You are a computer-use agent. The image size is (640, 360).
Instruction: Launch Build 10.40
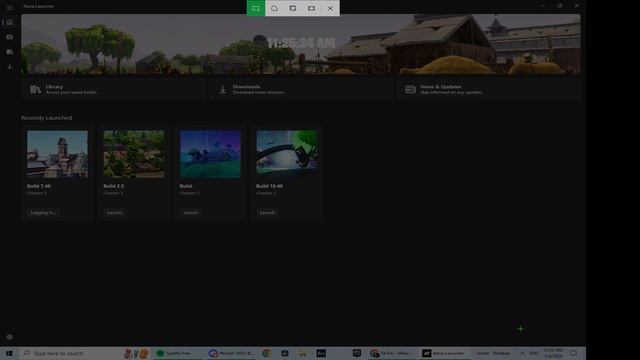pos(267,212)
